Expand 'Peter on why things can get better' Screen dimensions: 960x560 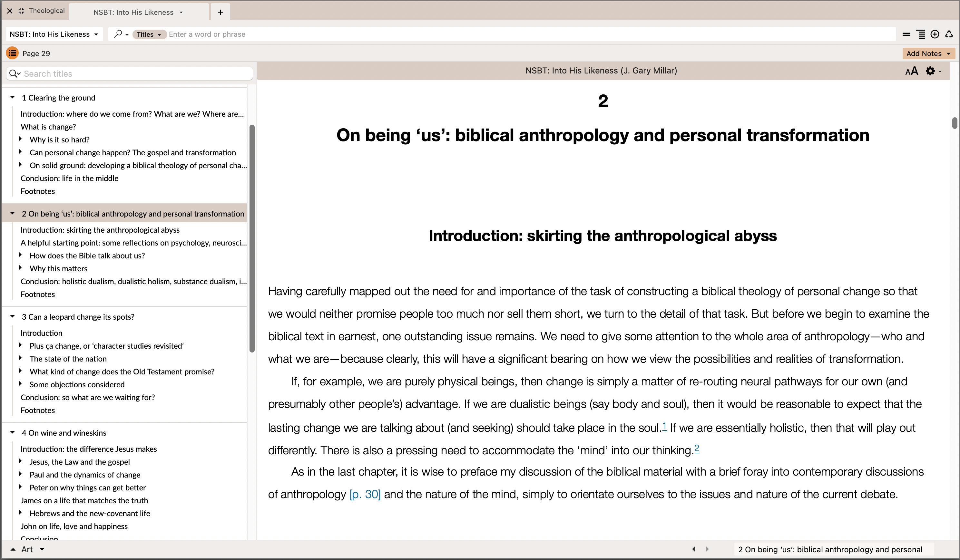(x=20, y=487)
